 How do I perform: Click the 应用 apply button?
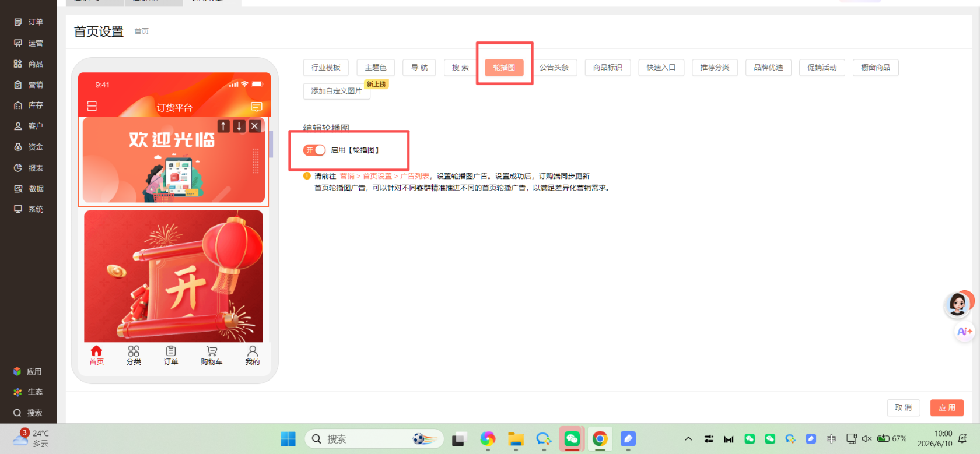point(947,408)
